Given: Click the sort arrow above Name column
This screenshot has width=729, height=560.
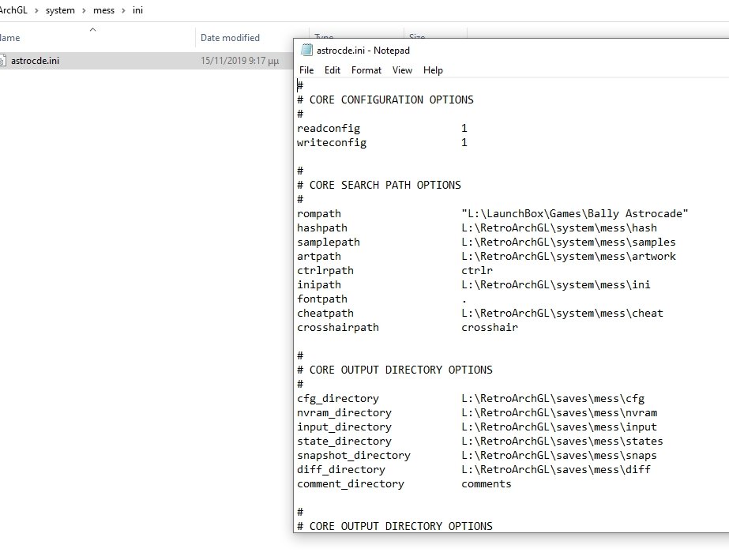Looking at the screenshot, I should [92, 30].
